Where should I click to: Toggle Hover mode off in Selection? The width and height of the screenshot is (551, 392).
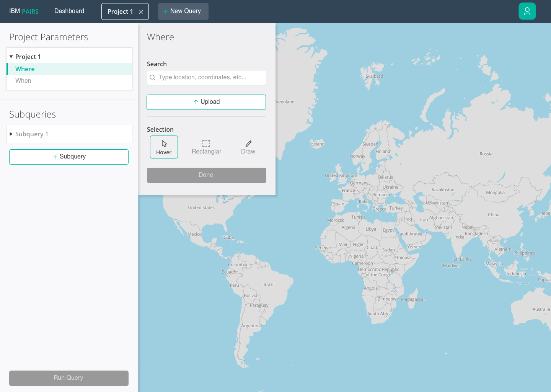point(164,147)
